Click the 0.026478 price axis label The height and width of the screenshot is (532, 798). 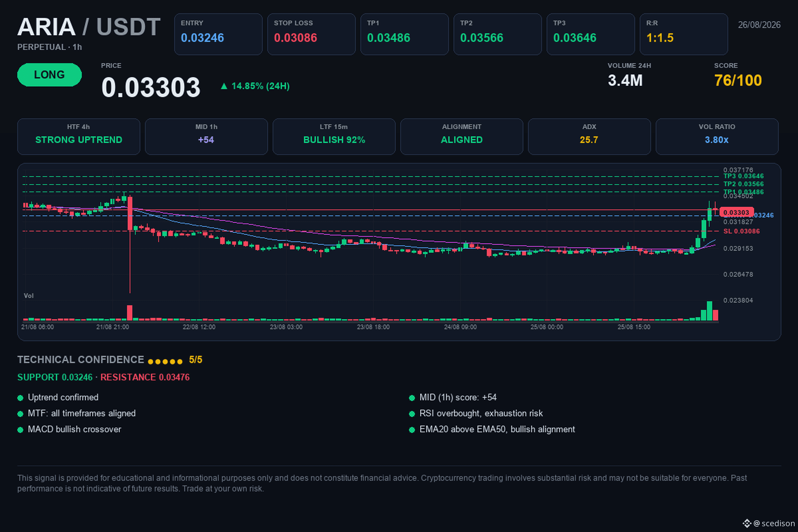tap(738, 275)
